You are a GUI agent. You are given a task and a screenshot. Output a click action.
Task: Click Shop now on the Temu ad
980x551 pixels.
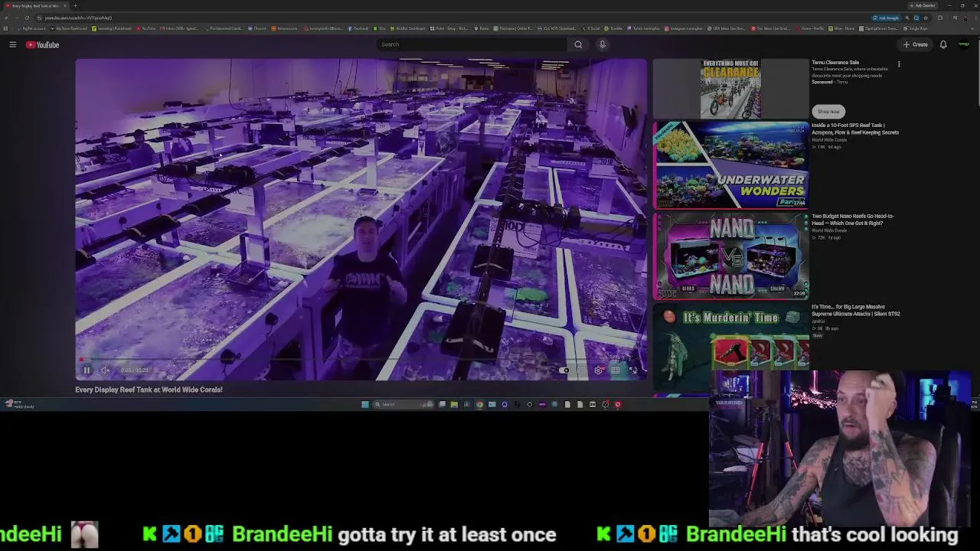point(828,112)
